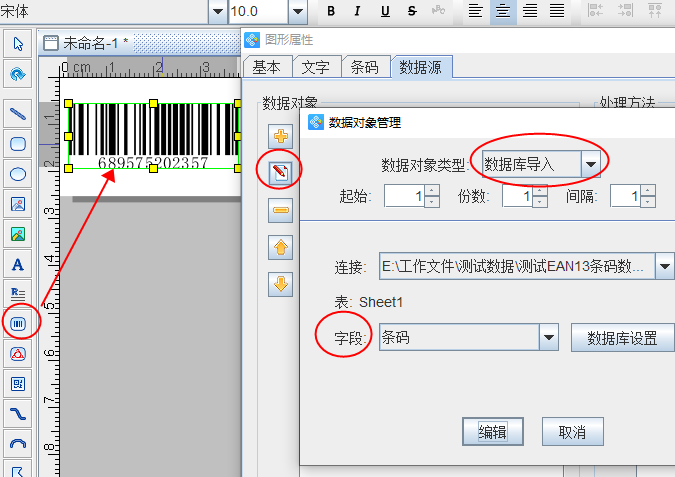
Task: Toggle underline formatting
Action: pyautogui.click(x=385, y=11)
